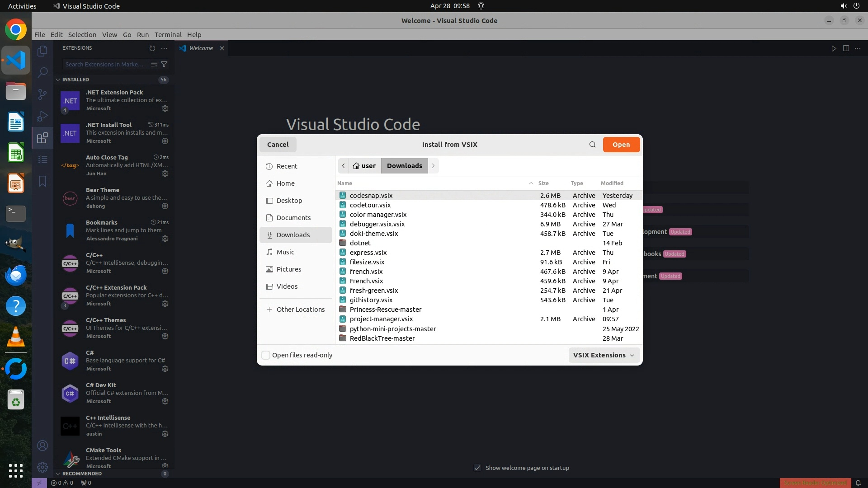Open the Explorer view in activity bar

(42, 51)
